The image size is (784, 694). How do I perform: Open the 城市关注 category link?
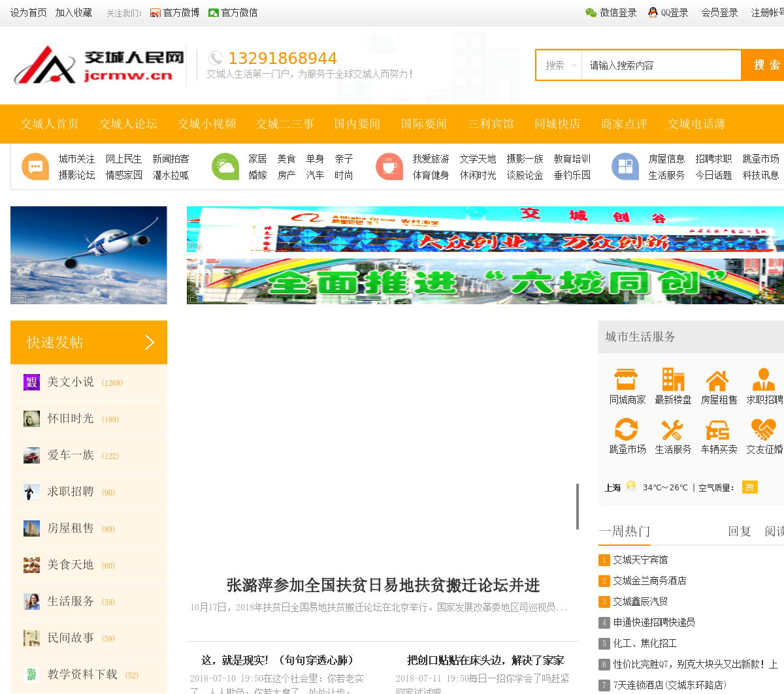click(x=77, y=159)
